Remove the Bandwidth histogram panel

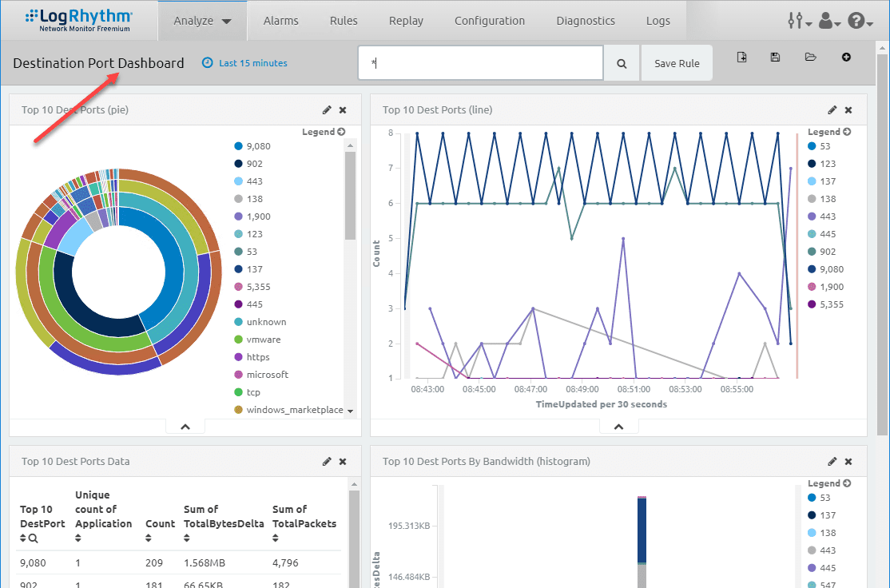click(848, 462)
